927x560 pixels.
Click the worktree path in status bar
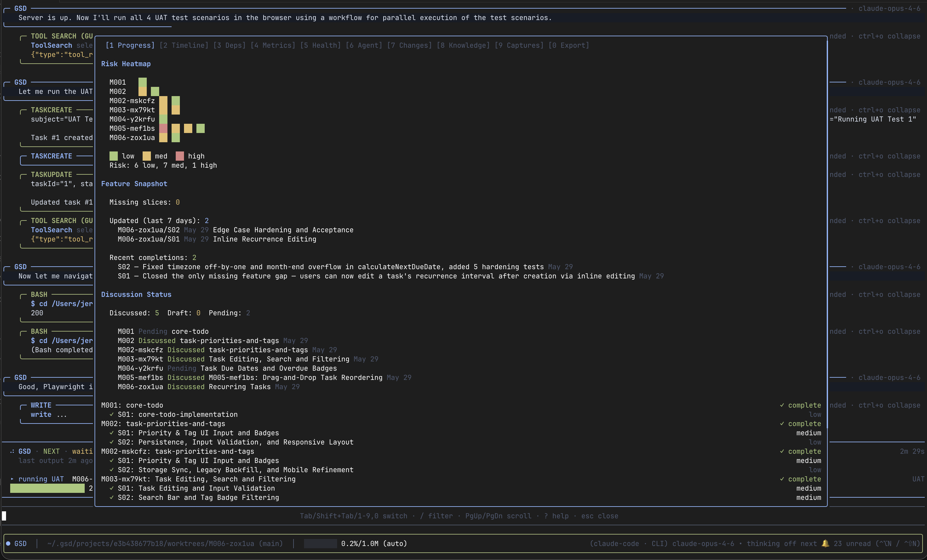click(x=165, y=543)
